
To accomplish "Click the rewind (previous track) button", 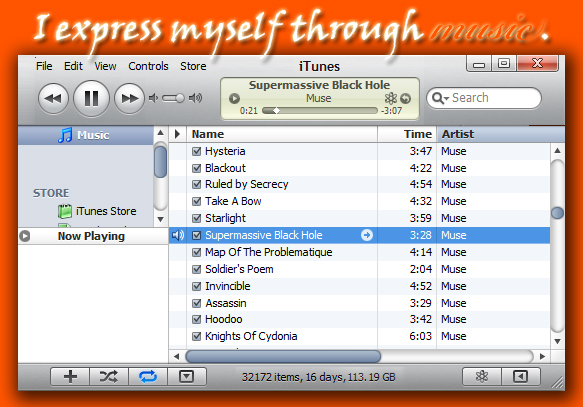I will coord(53,98).
